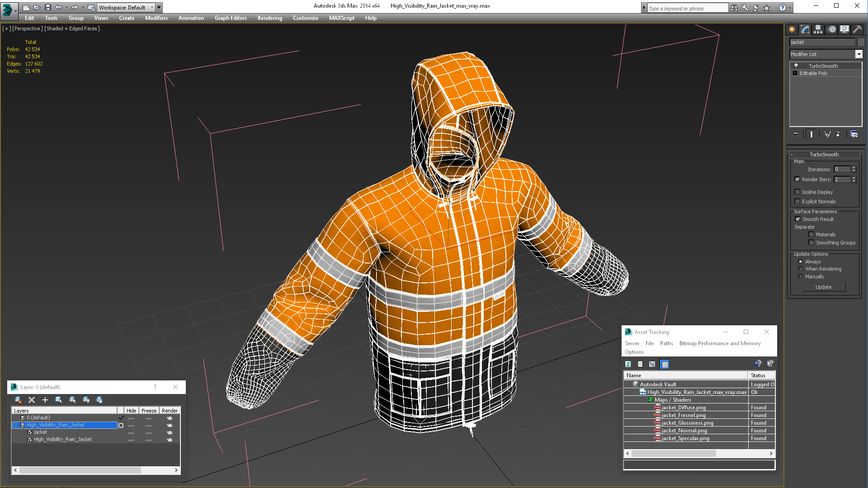Viewport: 868px width, 488px height.
Task: Collapse High_Visibility_Rain_Jacket layer tree
Action: (15, 425)
